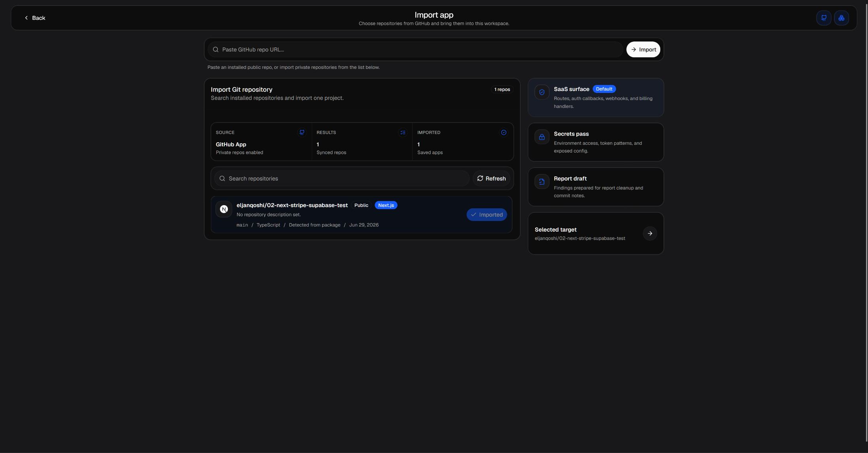868x453 pixels.
Task: Focus the Paste GitHub repo URL field
Action: pyautogui.click(x=415, y=49)
